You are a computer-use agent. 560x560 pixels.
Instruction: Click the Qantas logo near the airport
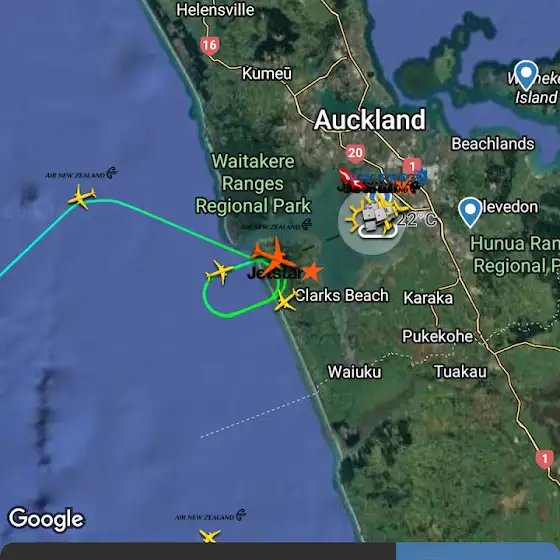[349, 178]
